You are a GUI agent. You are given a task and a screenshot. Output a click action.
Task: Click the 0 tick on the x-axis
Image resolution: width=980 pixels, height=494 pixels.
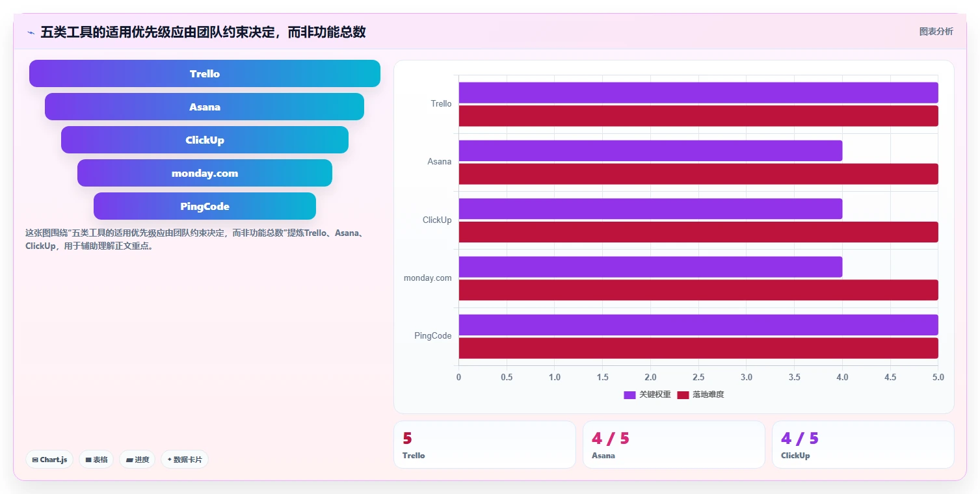[x=458, y=377]
